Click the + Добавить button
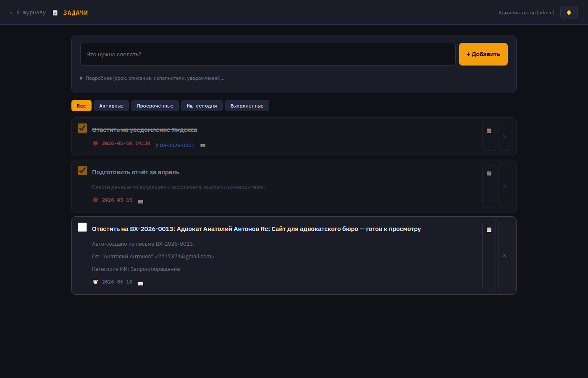588x378 pixels. tap(483, 54)
